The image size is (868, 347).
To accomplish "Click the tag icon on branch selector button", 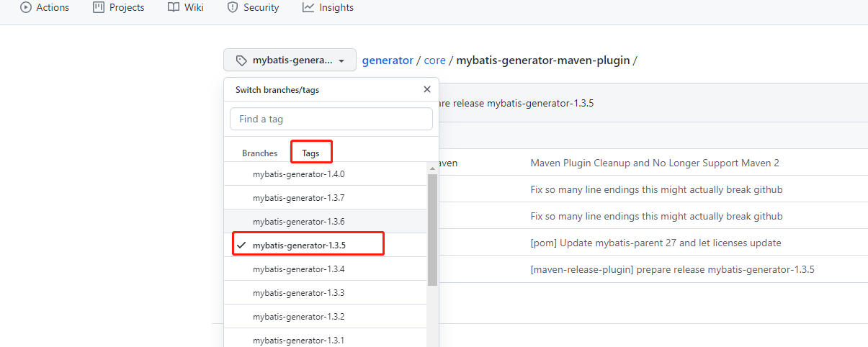I will (x=241, y=60).
